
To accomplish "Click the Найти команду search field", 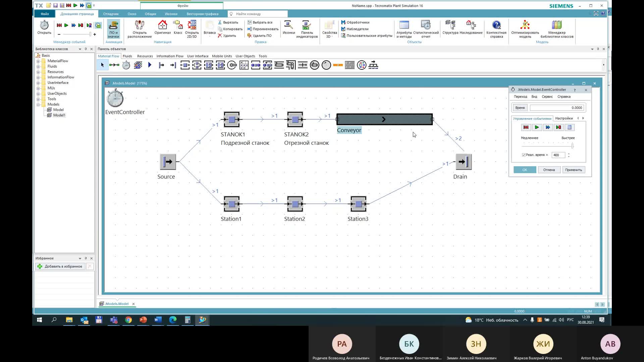I will point(258,14).
